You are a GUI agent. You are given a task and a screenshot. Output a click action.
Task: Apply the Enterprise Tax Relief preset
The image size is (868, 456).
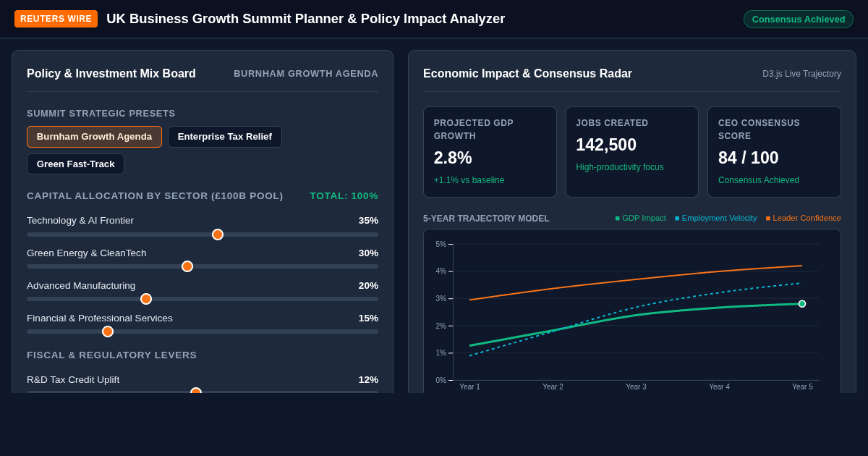point(225,137)
